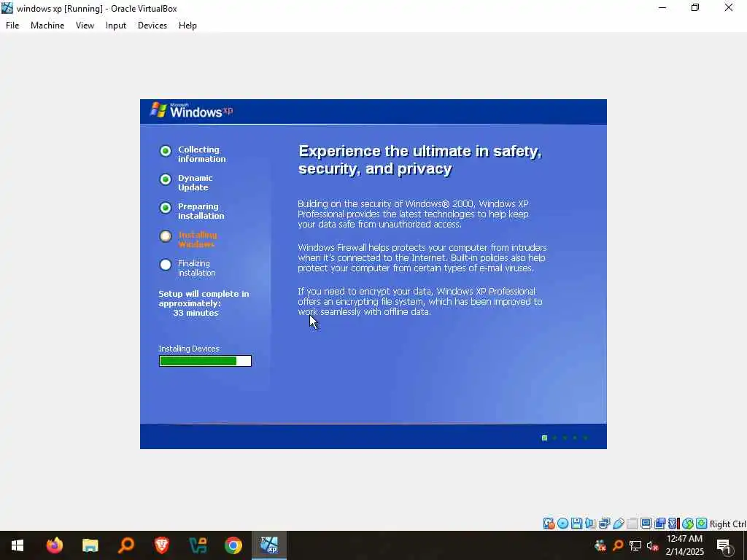The image size is (747, 560).
Task: Restore down the VirtualBox window
Action: coord(695,8)
